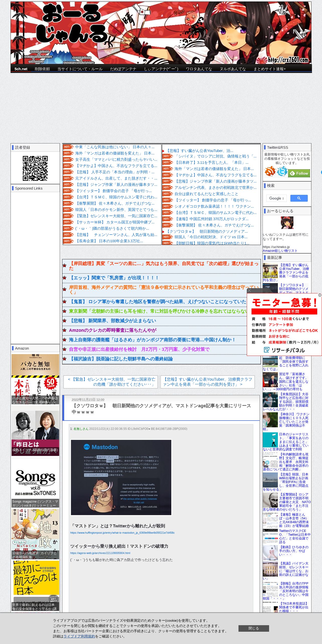The height and width of the screenshot is (644, 322).
Task: Click HOT badge beside 女子高生「ママとパパに精力剤
Action: [68, 159]
